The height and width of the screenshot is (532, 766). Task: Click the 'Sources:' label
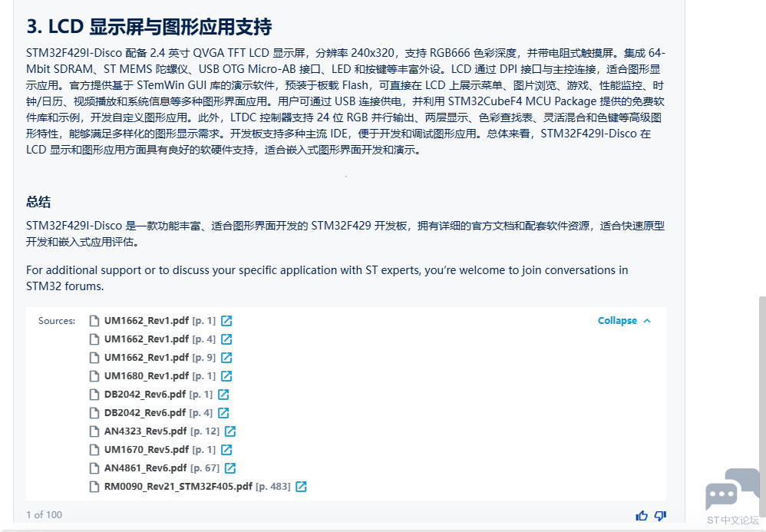[57, 321]
